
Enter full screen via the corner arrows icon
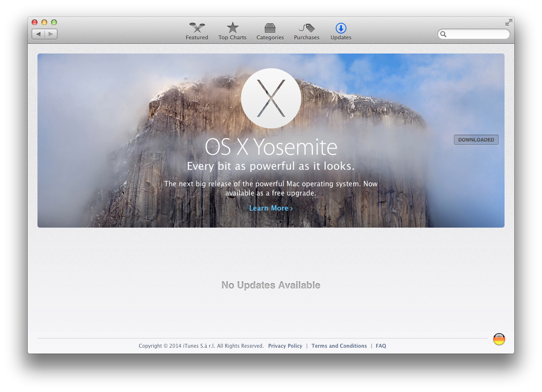click(x=508, y=23)
